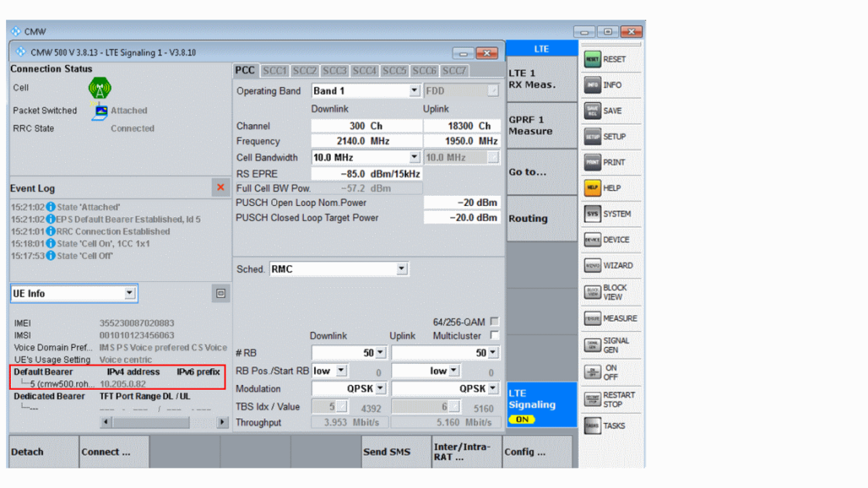Screen dimensions: 868x488
Task: Open the DEVICE icon button
Action: coord(592,239)
